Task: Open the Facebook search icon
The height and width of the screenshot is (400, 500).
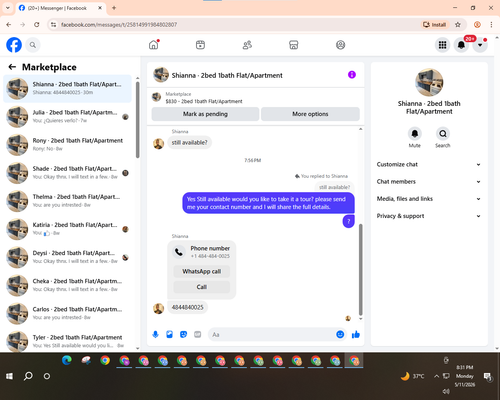Action: click(33, 45)
